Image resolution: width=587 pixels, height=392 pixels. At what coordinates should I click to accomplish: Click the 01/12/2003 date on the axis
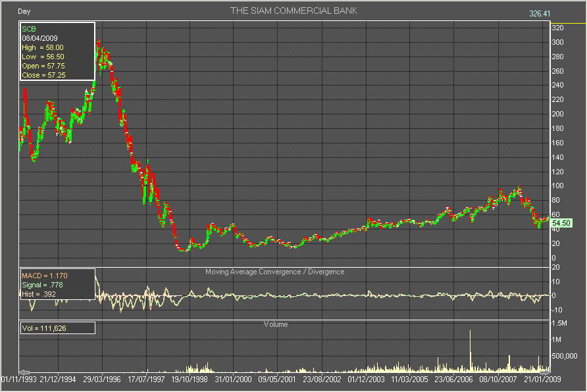tap(366, 380)
